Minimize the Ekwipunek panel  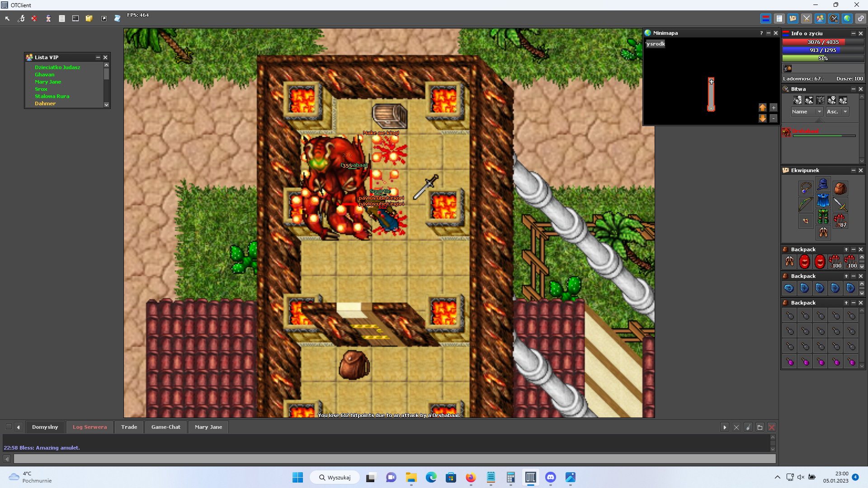point(854,170)
